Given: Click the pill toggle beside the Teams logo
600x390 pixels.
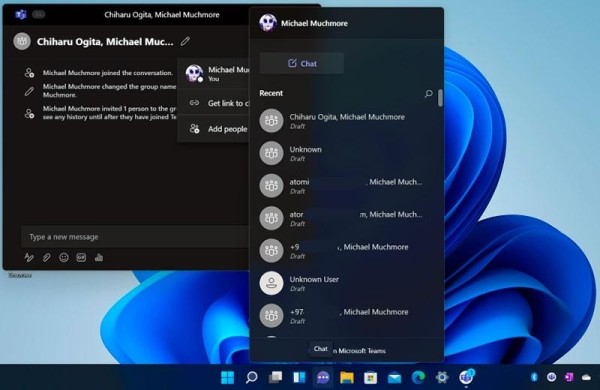Looking at the screenshot, I should (38, 15).
